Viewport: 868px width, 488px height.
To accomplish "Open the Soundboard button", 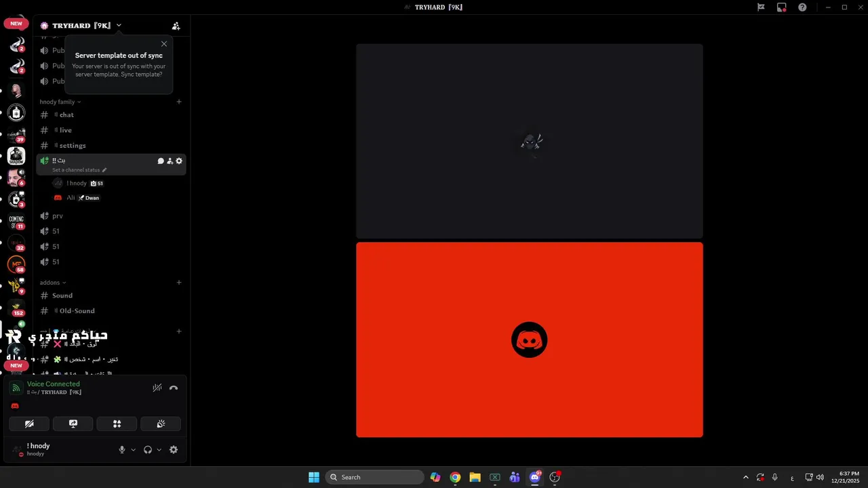I will pyautogui.click(x=161, y=424).
